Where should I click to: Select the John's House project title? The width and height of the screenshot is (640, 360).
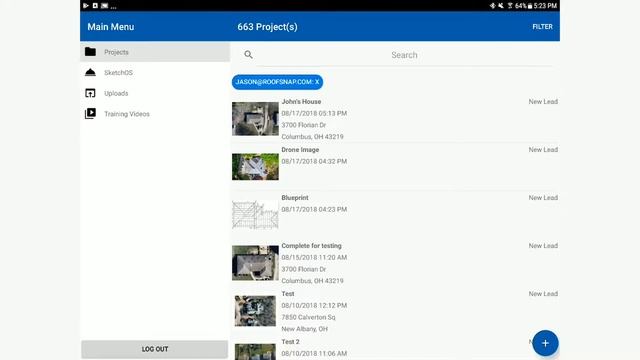(301, 102)
